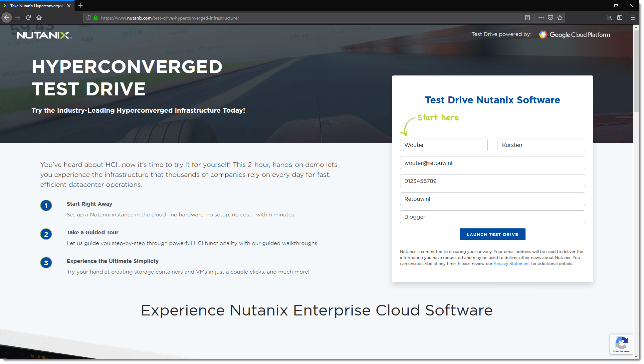Edit the first name field Wouter
Viewport: 644px width, 364px height.
tap(444, 145)
